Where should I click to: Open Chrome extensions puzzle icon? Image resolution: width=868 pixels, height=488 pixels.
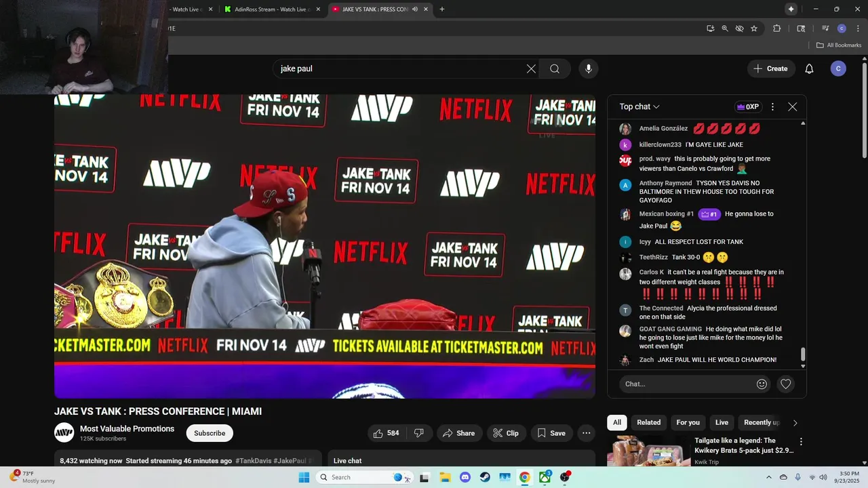coord(777,28)
